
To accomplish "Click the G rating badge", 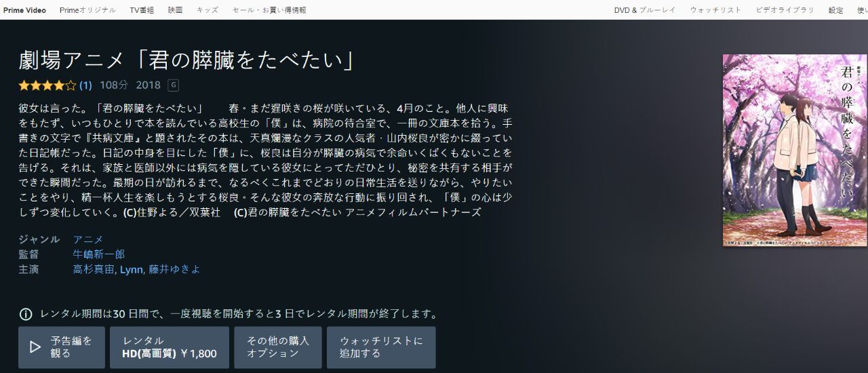I will pos(173,85).
